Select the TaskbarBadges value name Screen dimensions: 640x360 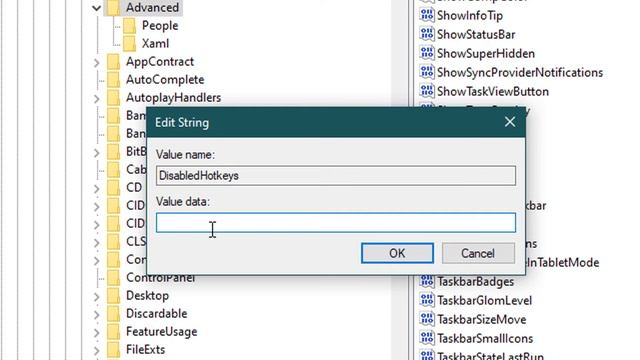coord(476,282)
